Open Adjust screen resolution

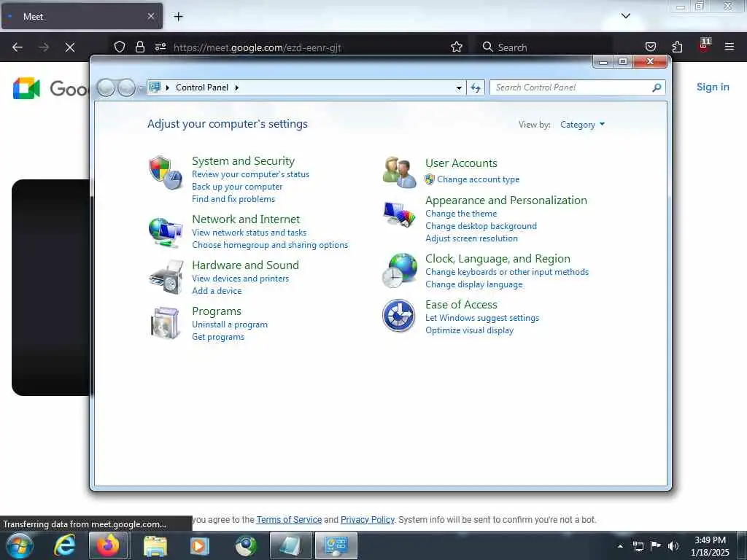click(x=471, y=238)
